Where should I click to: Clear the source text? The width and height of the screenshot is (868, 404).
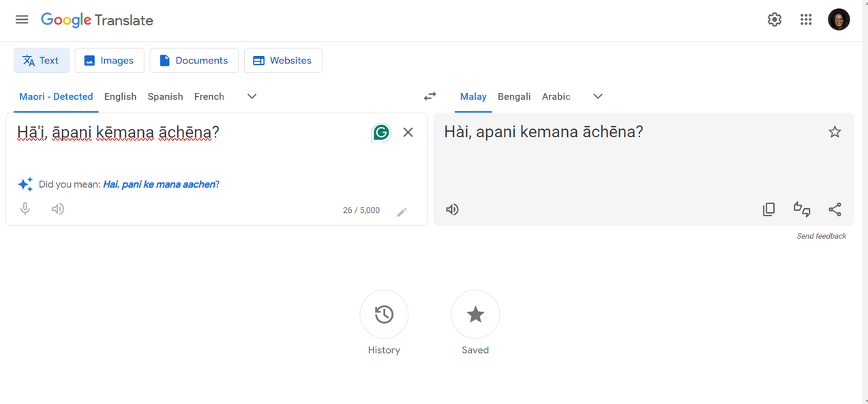point(408,132)
